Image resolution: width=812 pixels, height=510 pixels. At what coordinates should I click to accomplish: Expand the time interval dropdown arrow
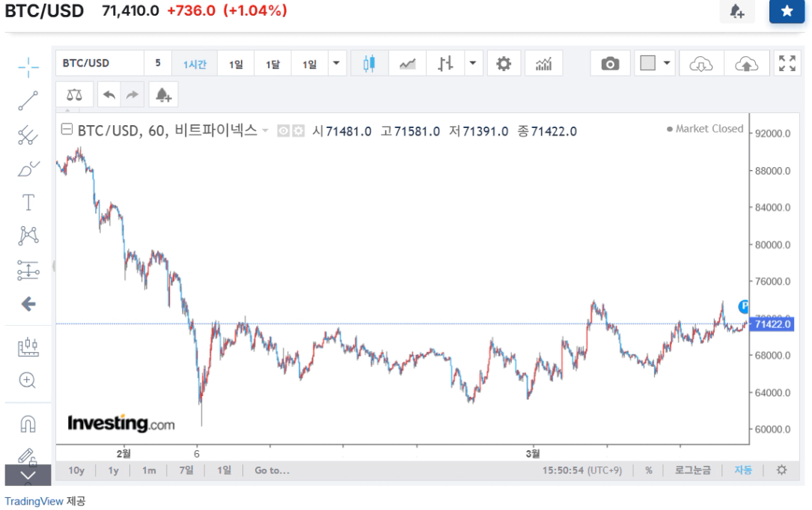tap(337, 64)
